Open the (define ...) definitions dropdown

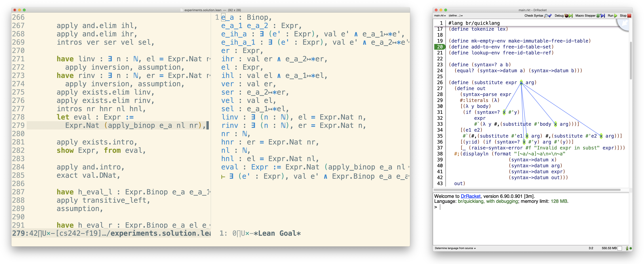pyautogui.click(x=456, y=16)
